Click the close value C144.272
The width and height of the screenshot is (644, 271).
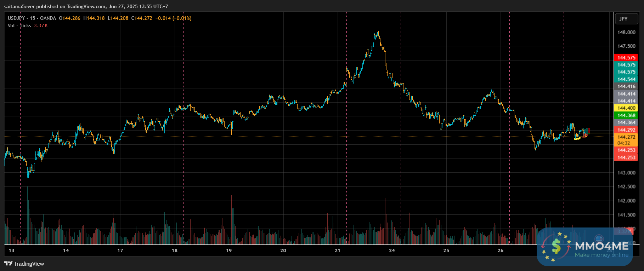pyautogui.click(x=142, y=18)
